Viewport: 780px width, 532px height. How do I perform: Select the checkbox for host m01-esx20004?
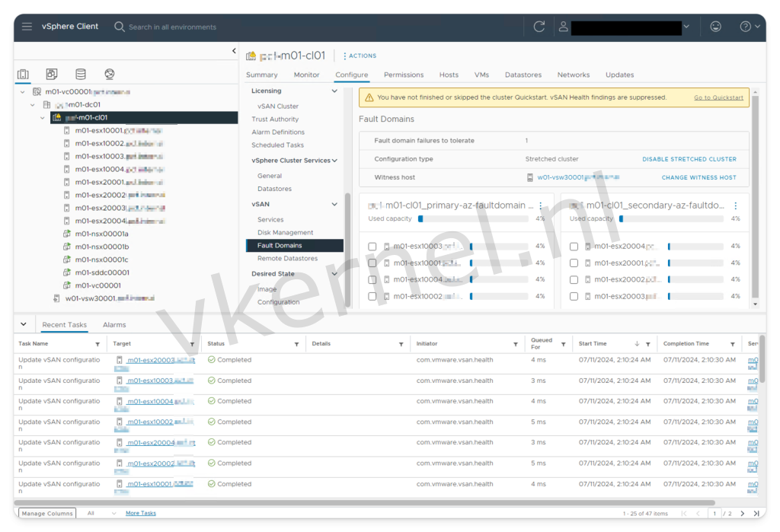point(574,246)
